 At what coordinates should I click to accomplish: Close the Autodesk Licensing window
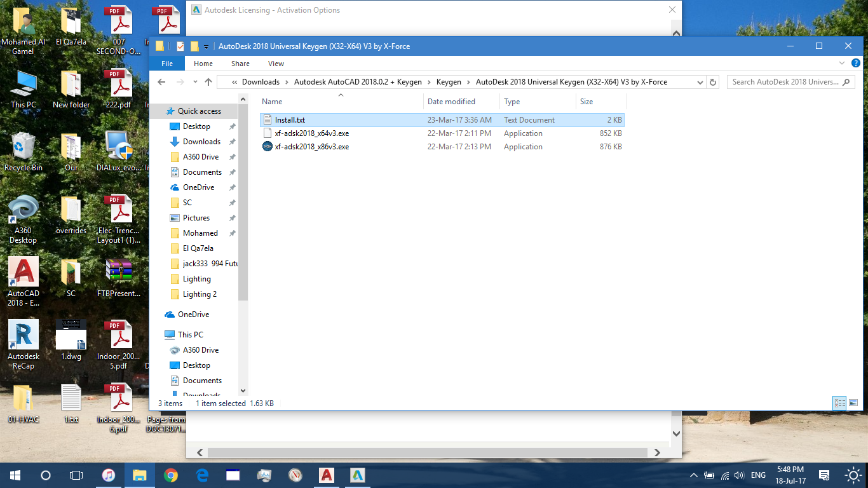672,10
